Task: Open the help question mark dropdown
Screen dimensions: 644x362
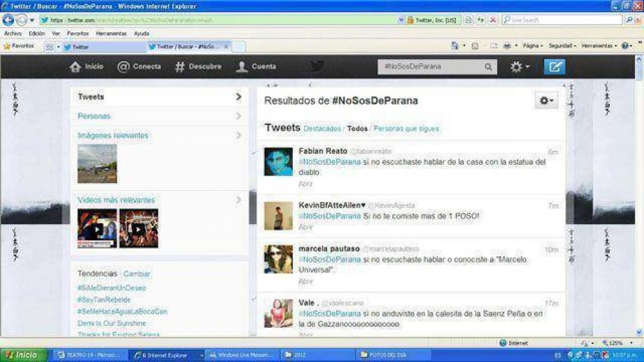Action: pos(627,46)
